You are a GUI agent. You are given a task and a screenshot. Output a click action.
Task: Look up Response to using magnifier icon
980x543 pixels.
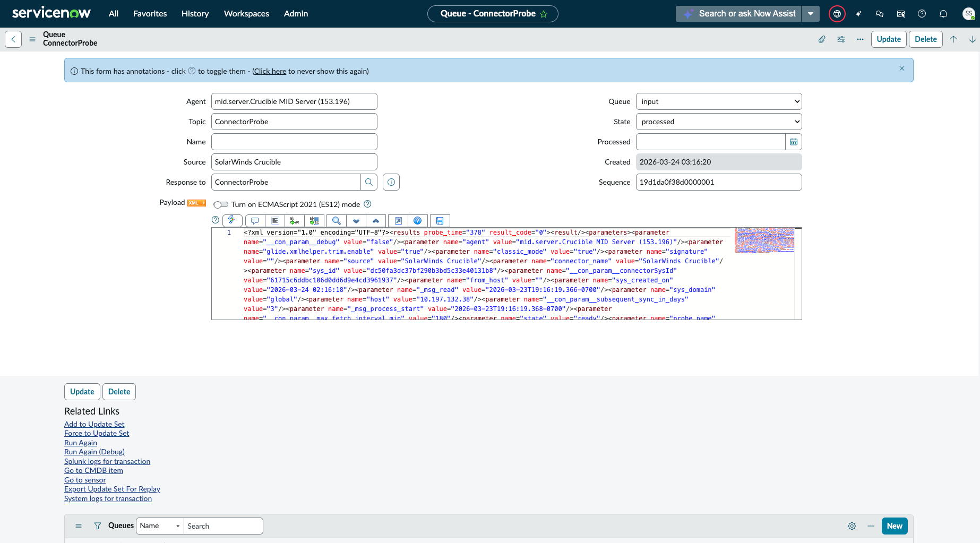(369, 182)
